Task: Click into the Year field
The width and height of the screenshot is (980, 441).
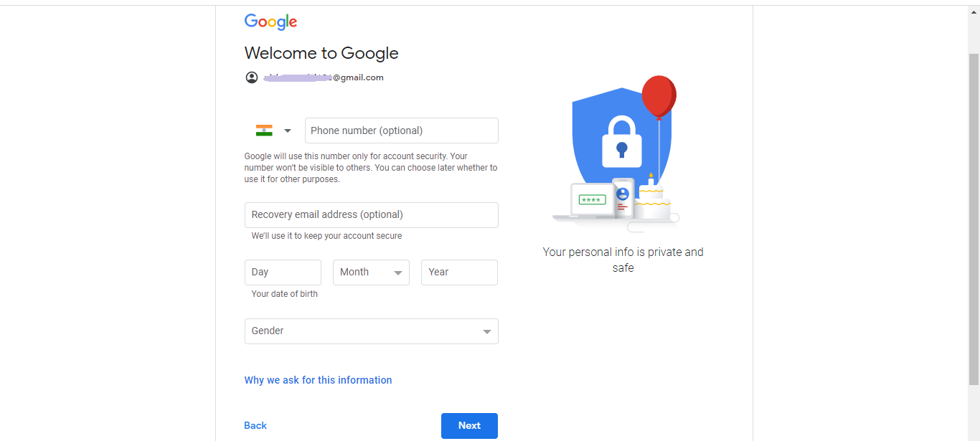Action: (x=459, y=272)
